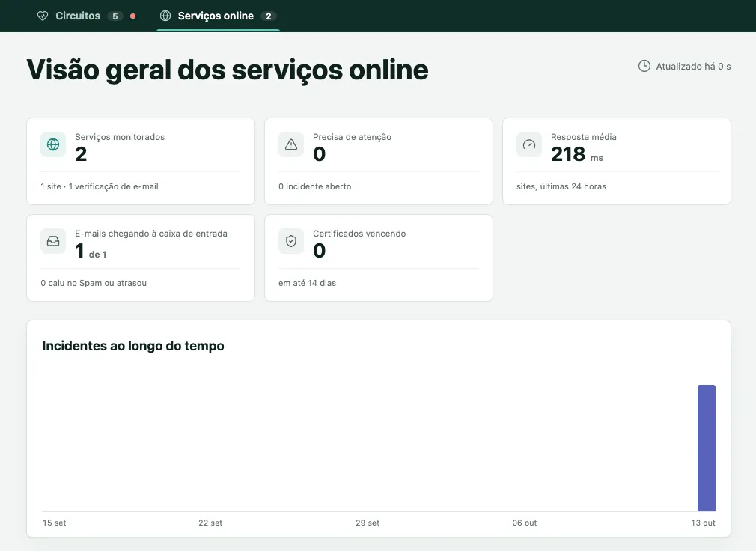Click the Serviços online count badge 2

pos(269,16)
